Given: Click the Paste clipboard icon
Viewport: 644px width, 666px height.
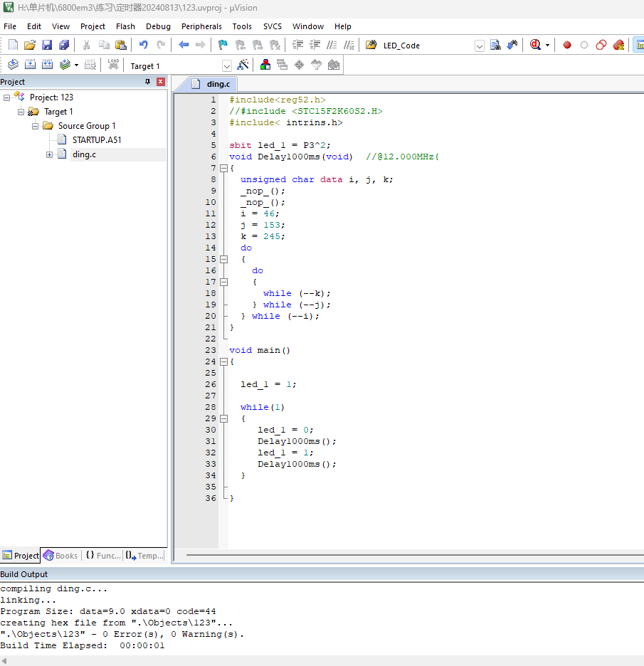Looking at the screenshot, I should click(121, 45).
